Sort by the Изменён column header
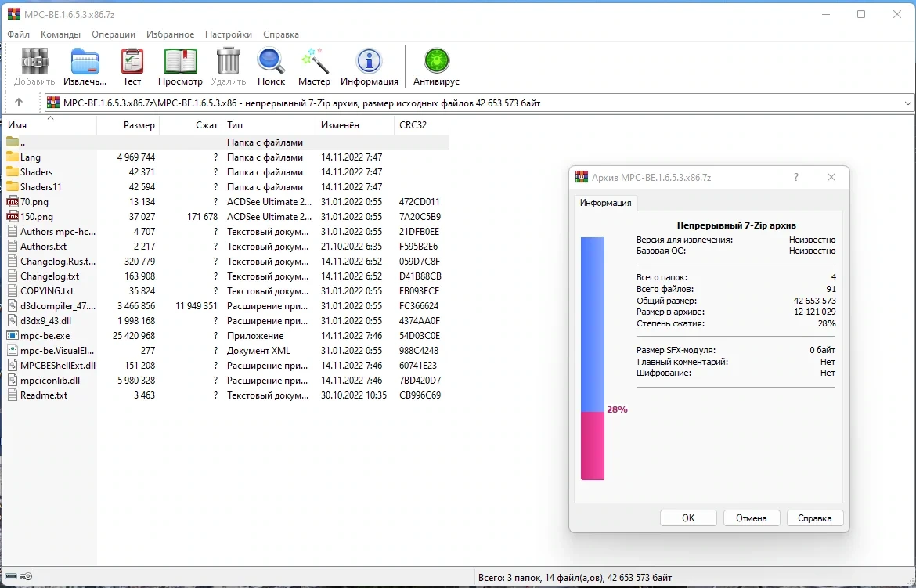The image size is (916, 588). tap(355, 125)
